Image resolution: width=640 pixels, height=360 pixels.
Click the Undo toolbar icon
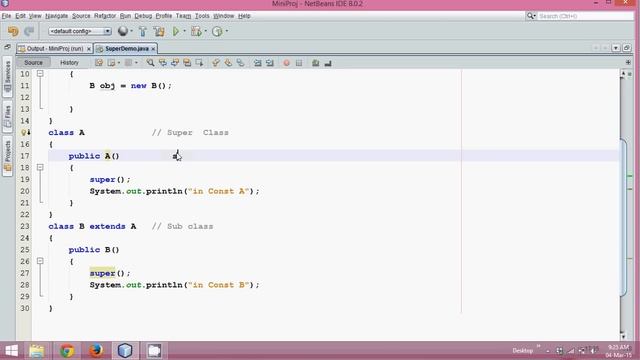[13, 31]
